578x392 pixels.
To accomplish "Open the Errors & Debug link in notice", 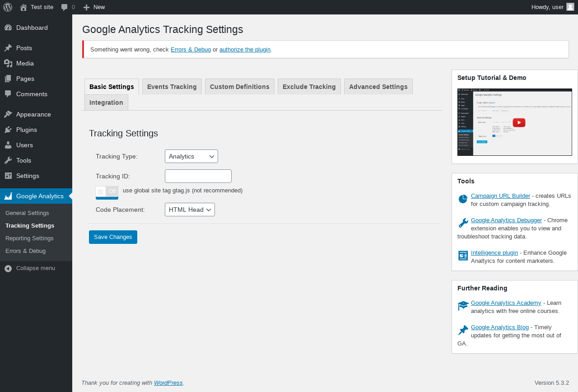I will click(191, 50).
